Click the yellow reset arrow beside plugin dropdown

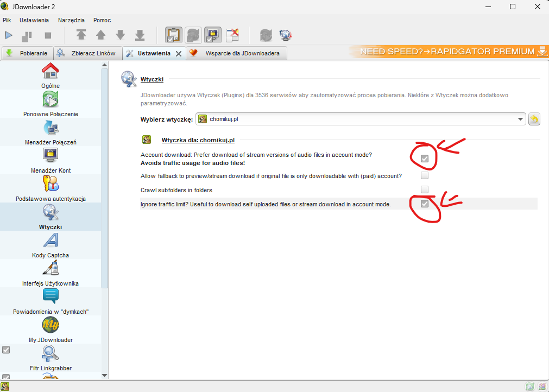(534, 119)
